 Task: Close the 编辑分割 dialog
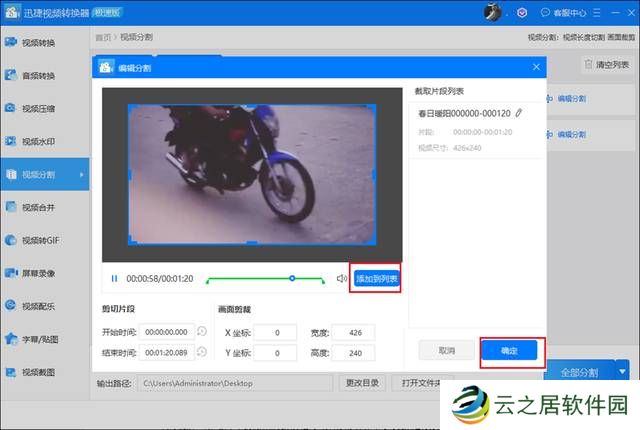(536, 68)
